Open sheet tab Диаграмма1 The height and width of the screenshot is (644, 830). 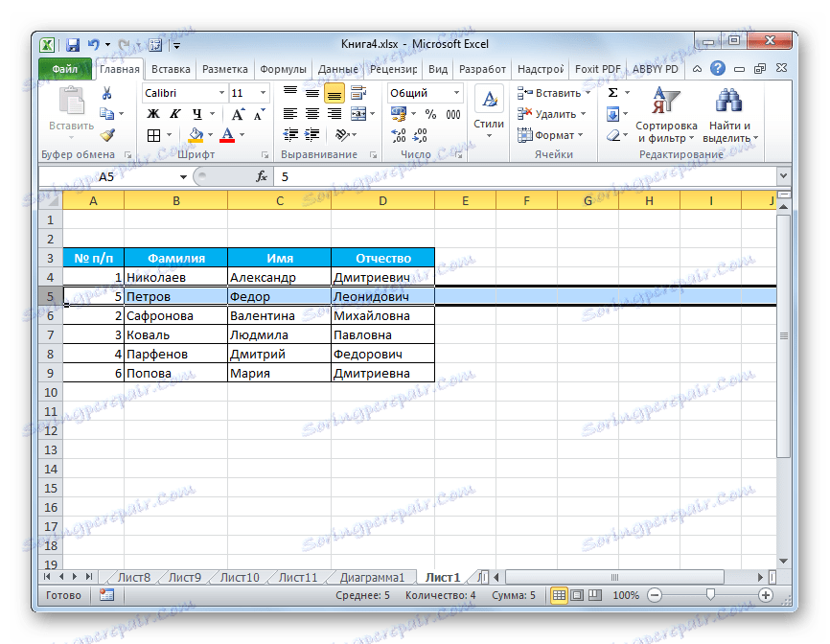372,577
